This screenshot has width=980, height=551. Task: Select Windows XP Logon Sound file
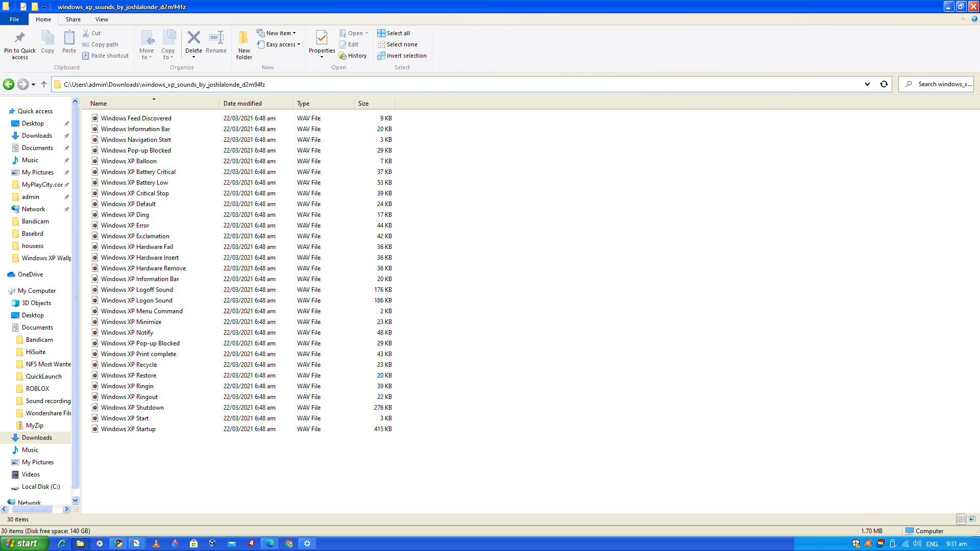tap(137, 300)
